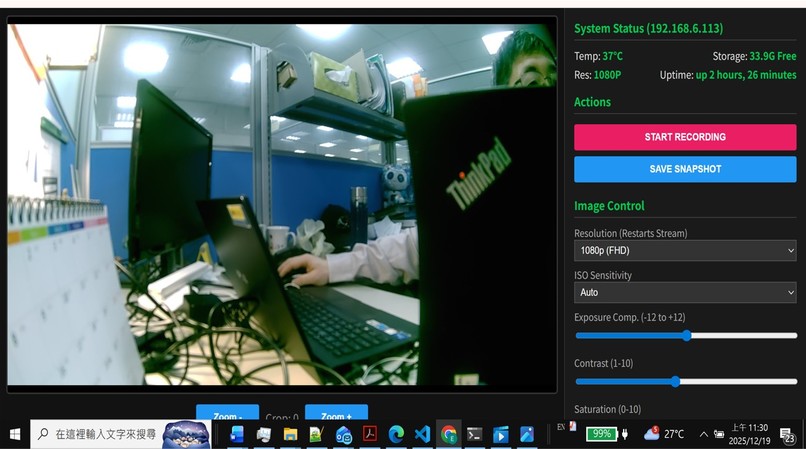Click the live camera video preview
The image size is (806, 449).
282,204
